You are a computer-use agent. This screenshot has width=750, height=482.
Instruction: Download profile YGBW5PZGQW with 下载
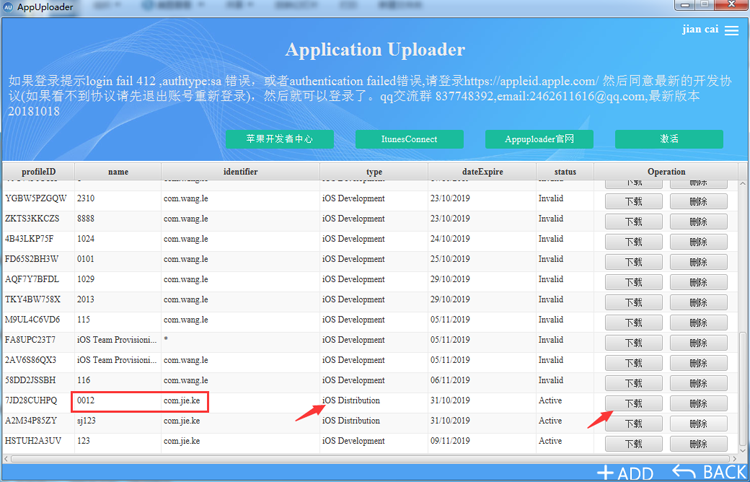coord(633,201)
